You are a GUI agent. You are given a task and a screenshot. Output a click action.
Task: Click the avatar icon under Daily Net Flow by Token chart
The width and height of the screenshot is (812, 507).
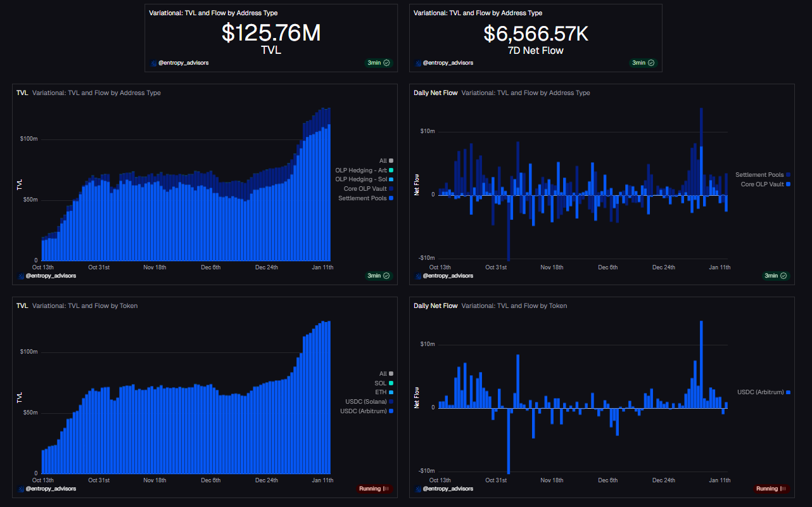[418, 489]
